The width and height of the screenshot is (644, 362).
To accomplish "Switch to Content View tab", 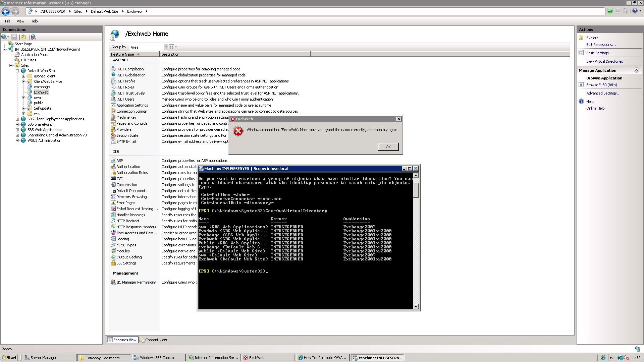I will pos(153,340).
